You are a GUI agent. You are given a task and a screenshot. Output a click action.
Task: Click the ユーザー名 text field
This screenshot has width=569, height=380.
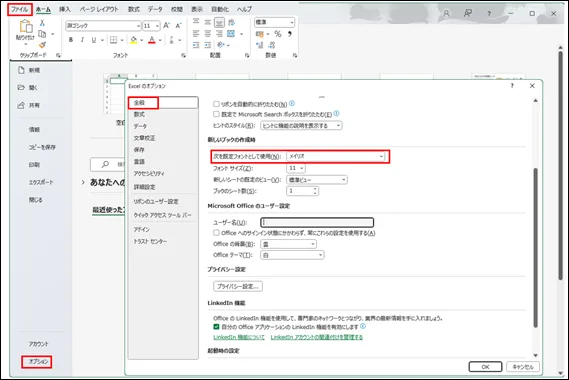tap(317, 222)
